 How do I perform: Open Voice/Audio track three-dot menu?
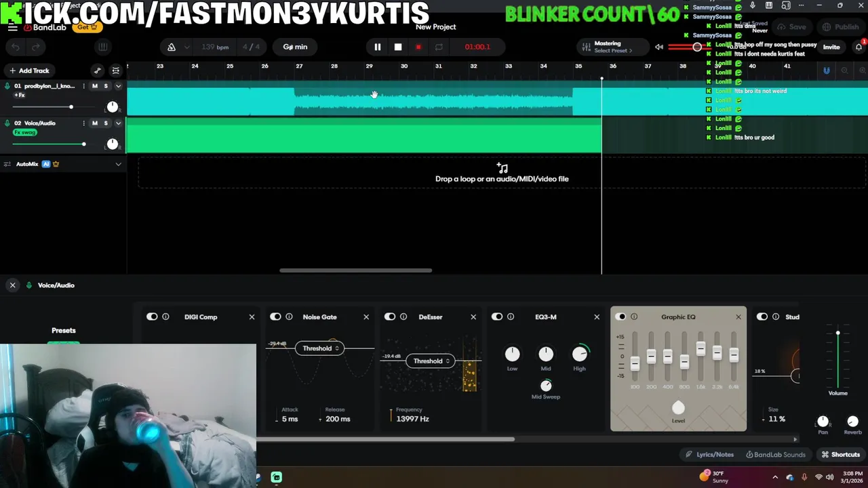tap(84, 123)
